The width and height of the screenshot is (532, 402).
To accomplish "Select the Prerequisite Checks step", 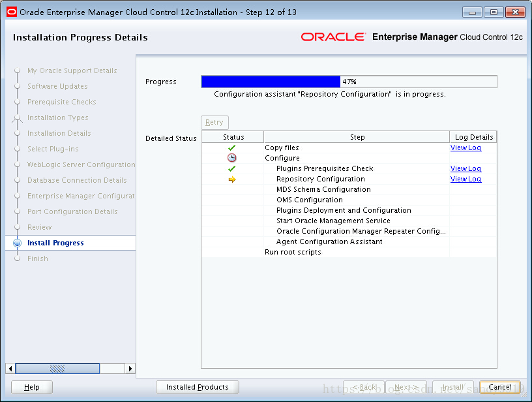I will 62,102.
